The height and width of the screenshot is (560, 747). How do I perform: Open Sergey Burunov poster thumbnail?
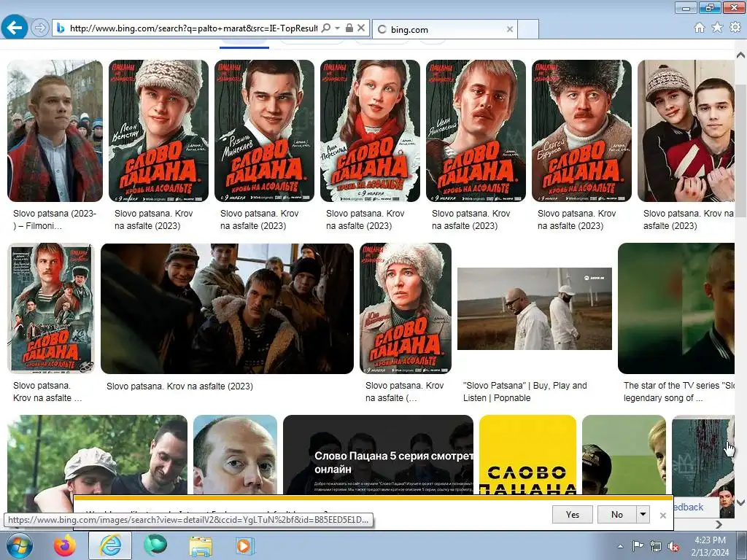click(x=581, y=131)
